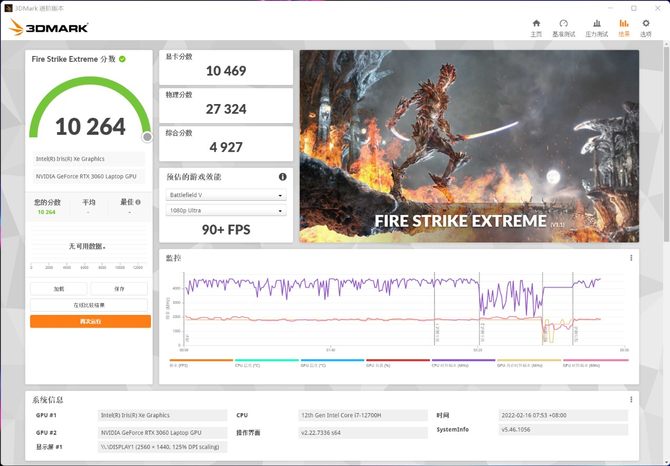Click info icon beside estimated game performance

(x=282, y=177)
